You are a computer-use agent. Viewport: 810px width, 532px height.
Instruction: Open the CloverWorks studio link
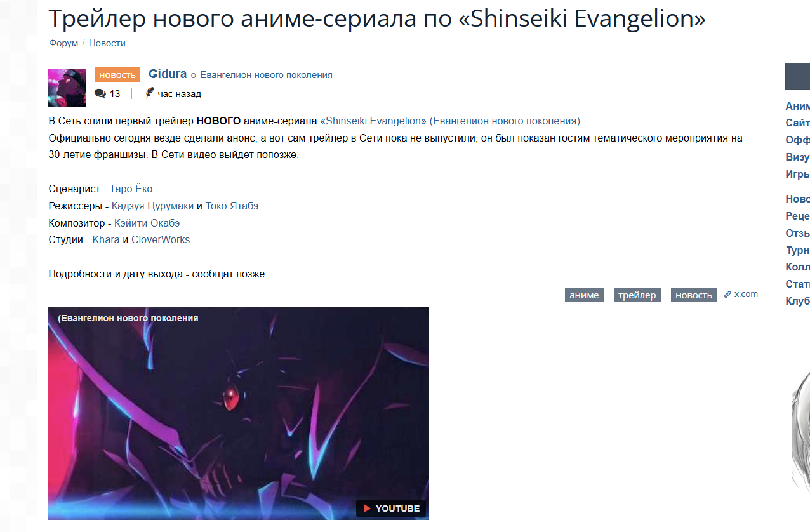(161, 239)
